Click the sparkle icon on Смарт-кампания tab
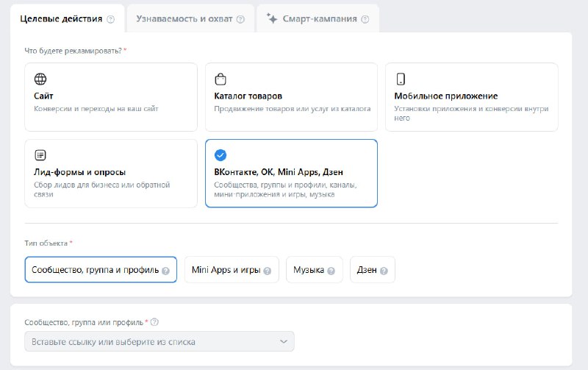 tap(272, 18)
